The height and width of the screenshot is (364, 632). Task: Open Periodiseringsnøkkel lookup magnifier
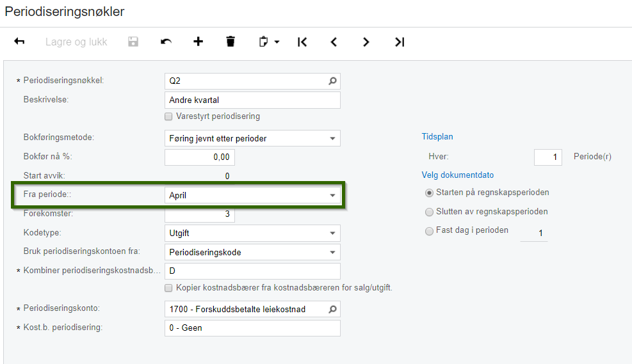click(332, 81)
